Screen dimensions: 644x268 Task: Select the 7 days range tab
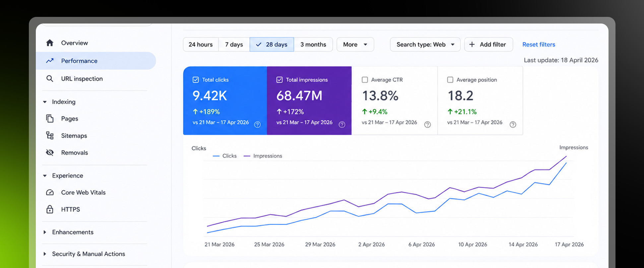234,44
